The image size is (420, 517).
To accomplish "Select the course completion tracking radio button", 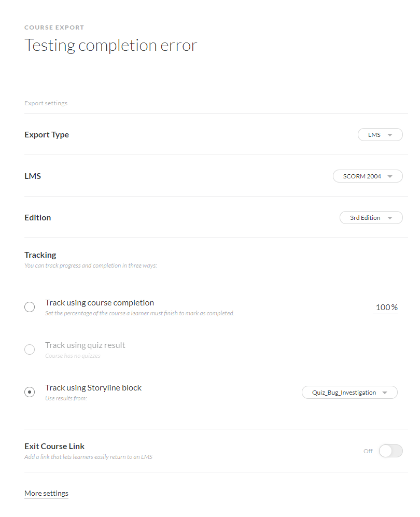I will point(30,307).
